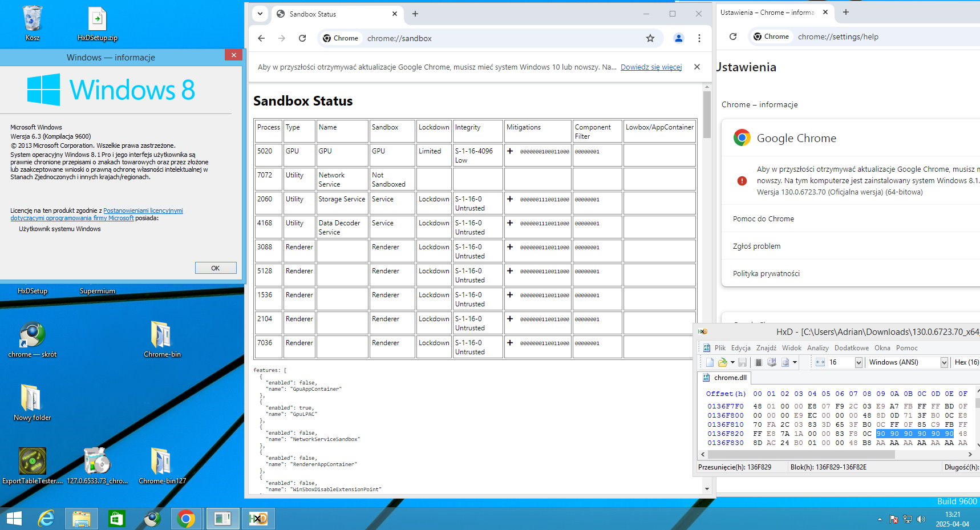The image size is (980, 530).
Task: Expand mitigations plus icon in Storage Service row
Action: point(510,199)
